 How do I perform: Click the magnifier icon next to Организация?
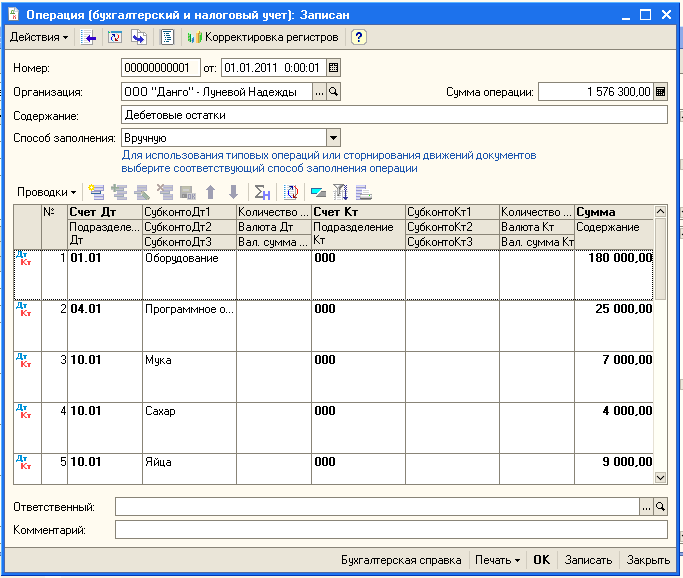pos(335,92)
